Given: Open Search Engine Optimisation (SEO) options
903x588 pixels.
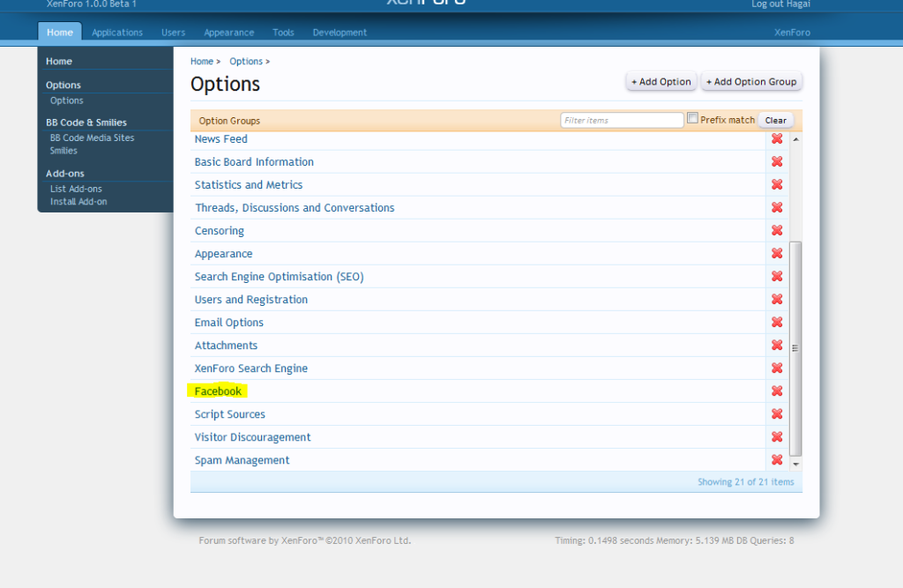Looking at the screenshot, I should point(280,277).
